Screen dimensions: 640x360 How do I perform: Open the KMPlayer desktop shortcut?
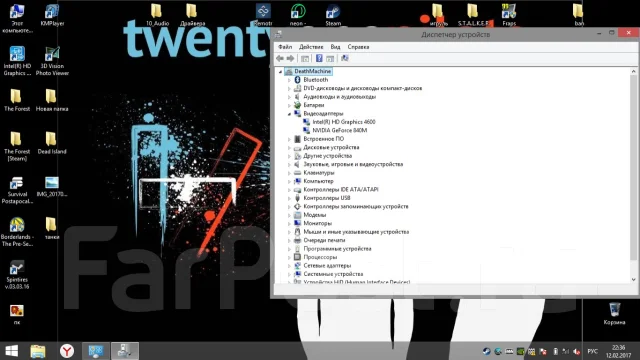52,15
